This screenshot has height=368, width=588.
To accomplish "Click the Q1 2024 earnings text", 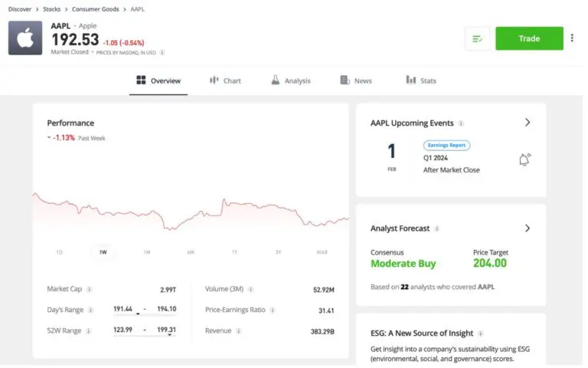I will [x=436, y=158].
